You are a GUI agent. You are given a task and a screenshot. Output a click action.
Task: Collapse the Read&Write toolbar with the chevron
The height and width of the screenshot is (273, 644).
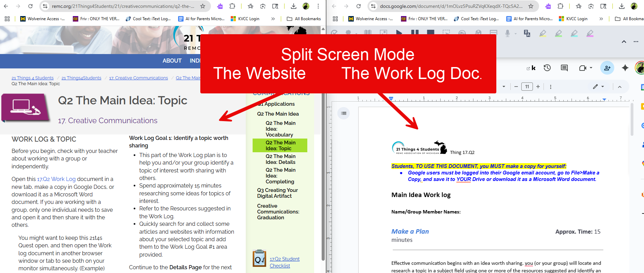tap(624, 42)
